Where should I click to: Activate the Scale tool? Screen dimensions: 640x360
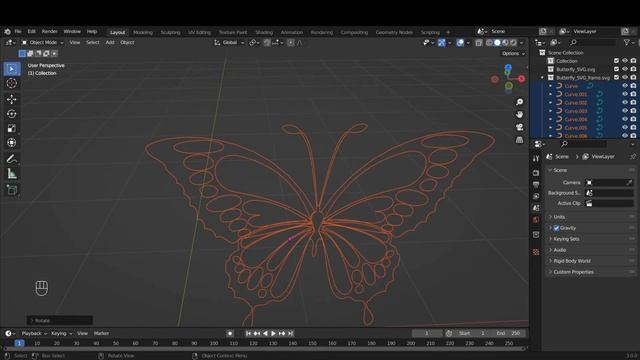pos(11,128)
